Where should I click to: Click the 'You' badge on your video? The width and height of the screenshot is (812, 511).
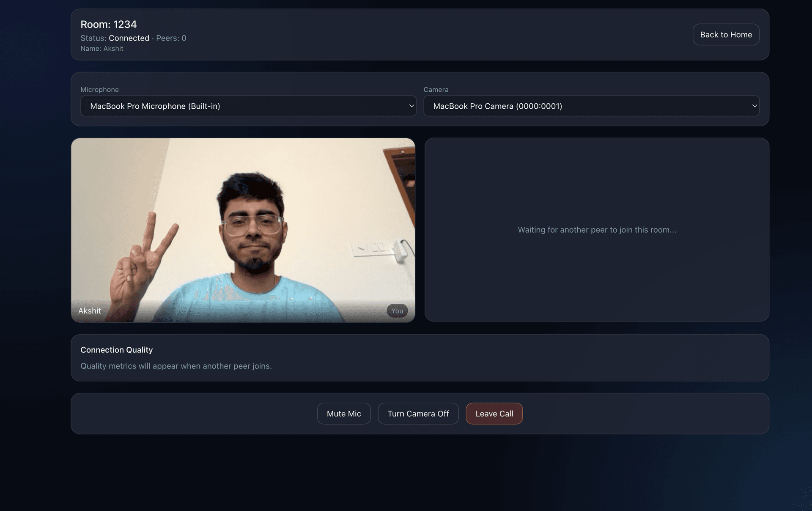tap(397, 310)
